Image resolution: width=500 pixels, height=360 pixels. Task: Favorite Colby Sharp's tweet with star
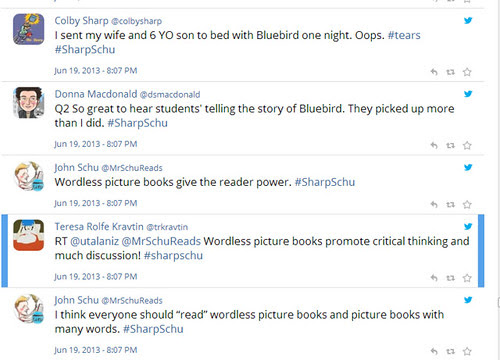pyautogui.click(x=467, y=72)
